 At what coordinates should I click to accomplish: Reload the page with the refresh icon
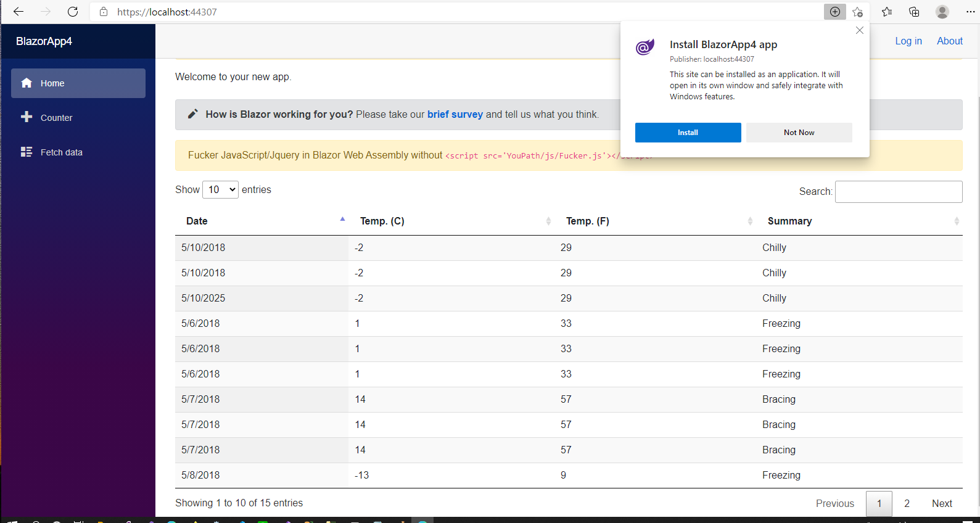(x=73, y=12)
